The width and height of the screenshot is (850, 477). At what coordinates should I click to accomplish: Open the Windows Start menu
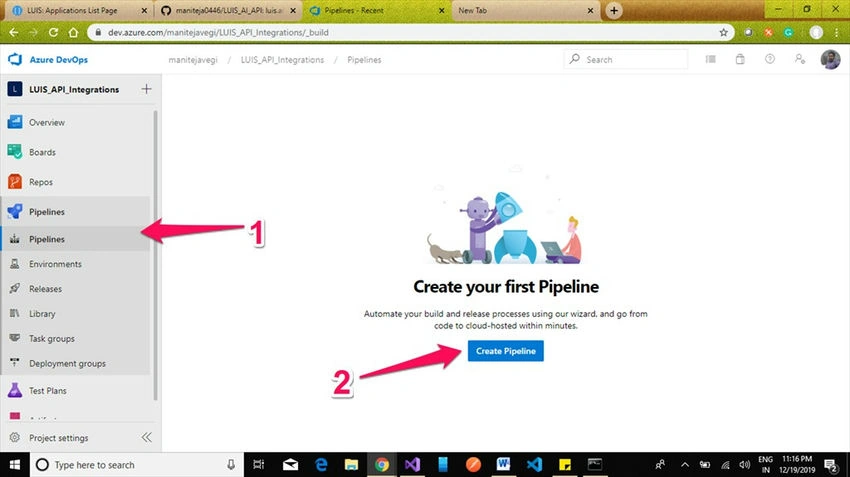(x=15, y=465)
